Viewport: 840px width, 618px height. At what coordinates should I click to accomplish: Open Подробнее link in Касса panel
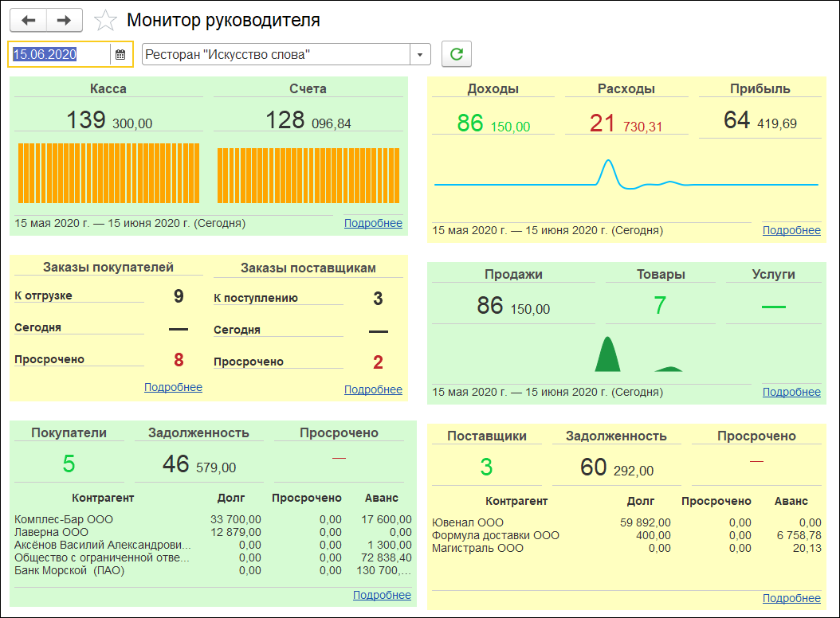tap(373, 223)
